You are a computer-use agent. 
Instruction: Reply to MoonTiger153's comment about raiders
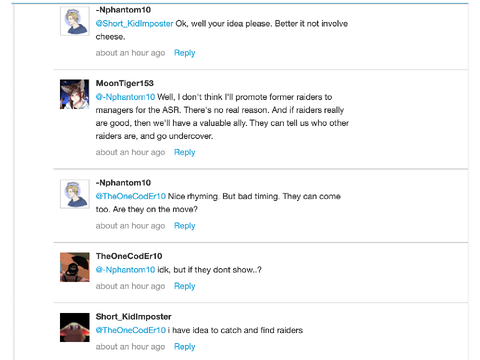(x=185, y=152)
